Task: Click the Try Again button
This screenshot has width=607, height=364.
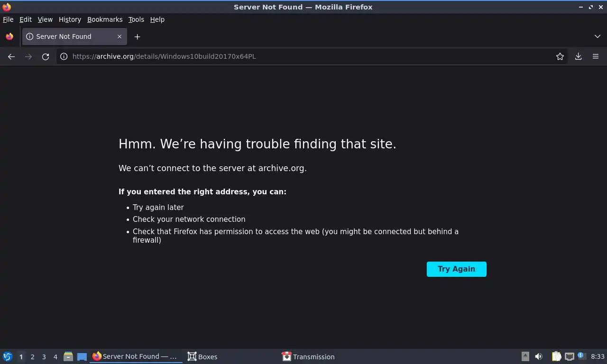Action: [x=457, y=269]
